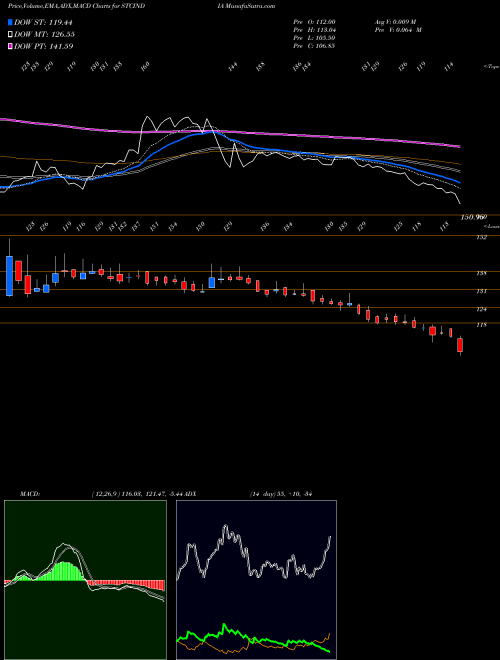Click the 'Pre V: 0.064 M' volume text
Viewport: 500px width, 660px height.
coord(398,30)
